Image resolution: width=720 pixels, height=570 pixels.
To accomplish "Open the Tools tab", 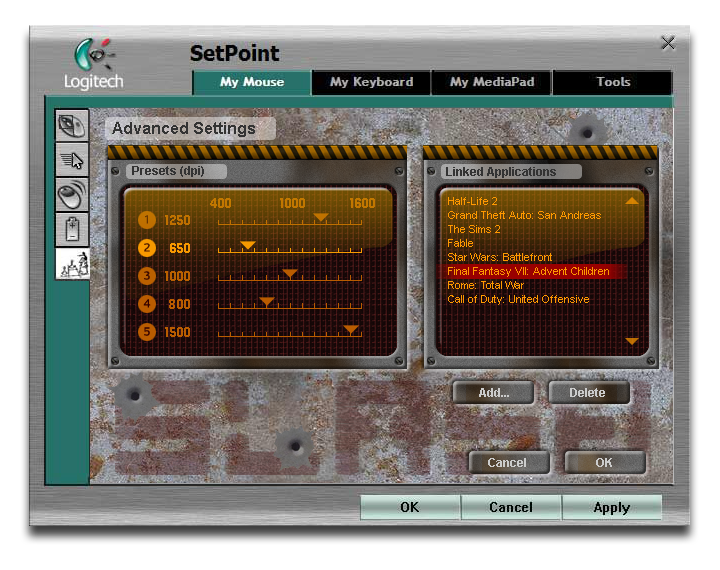I will click(x=612, y=82).
